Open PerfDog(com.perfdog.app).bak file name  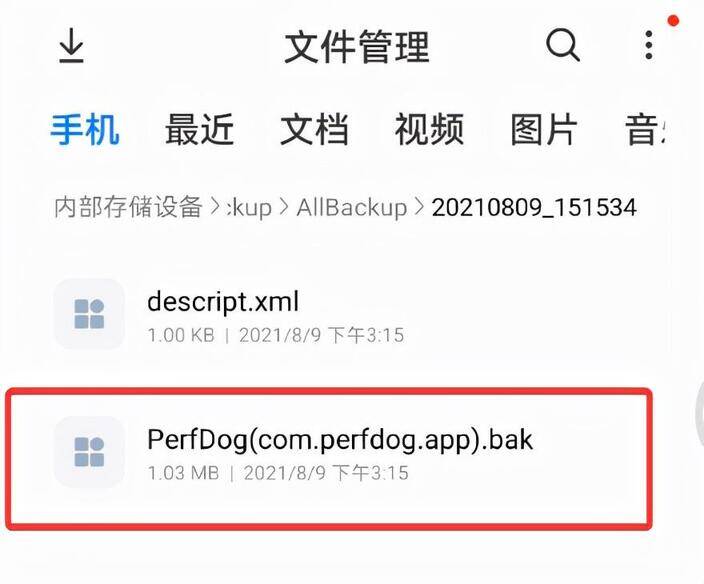[340, 439]
